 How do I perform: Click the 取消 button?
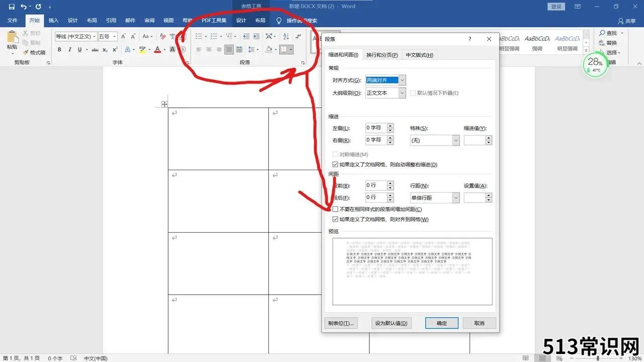coord(479,323)
